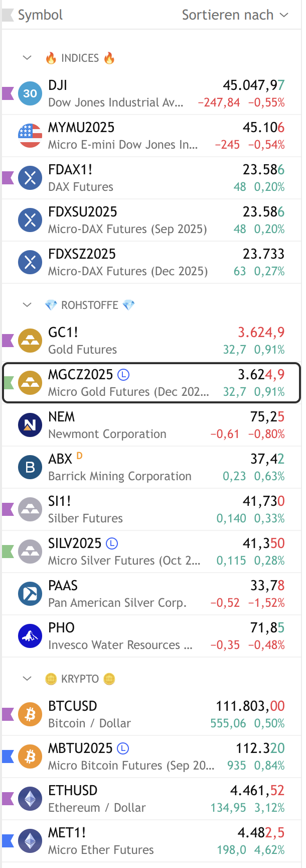Toggle the purple flag on DJI

click(x=8, y=93)
